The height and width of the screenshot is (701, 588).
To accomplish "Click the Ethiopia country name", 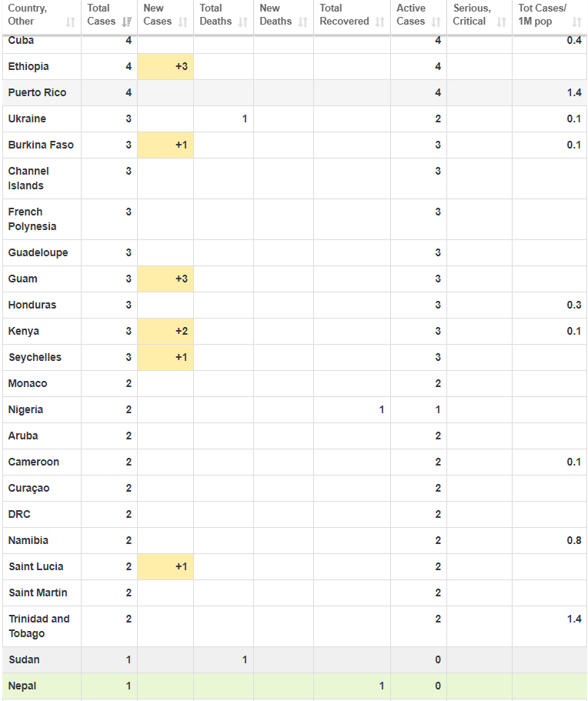I will 28,67.
